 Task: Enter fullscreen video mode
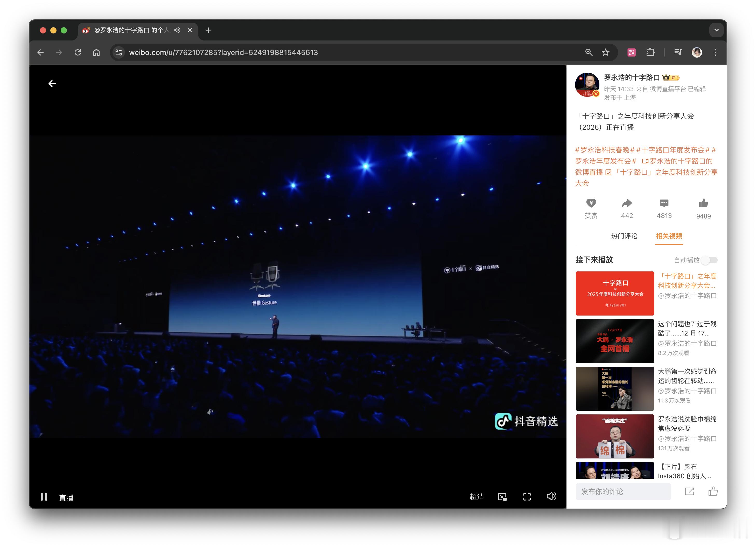pyautogui.click(x=527, y=497)
